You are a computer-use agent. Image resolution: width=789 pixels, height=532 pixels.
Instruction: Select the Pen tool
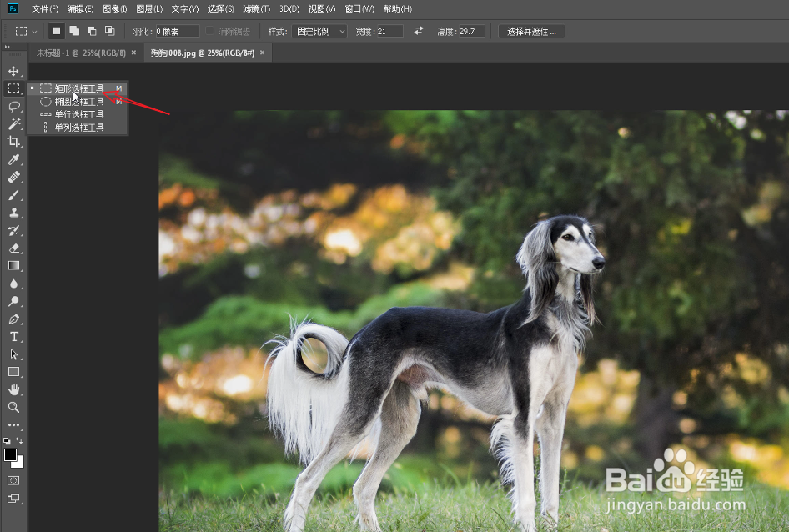pyautogui.click(x=13, y=319)
